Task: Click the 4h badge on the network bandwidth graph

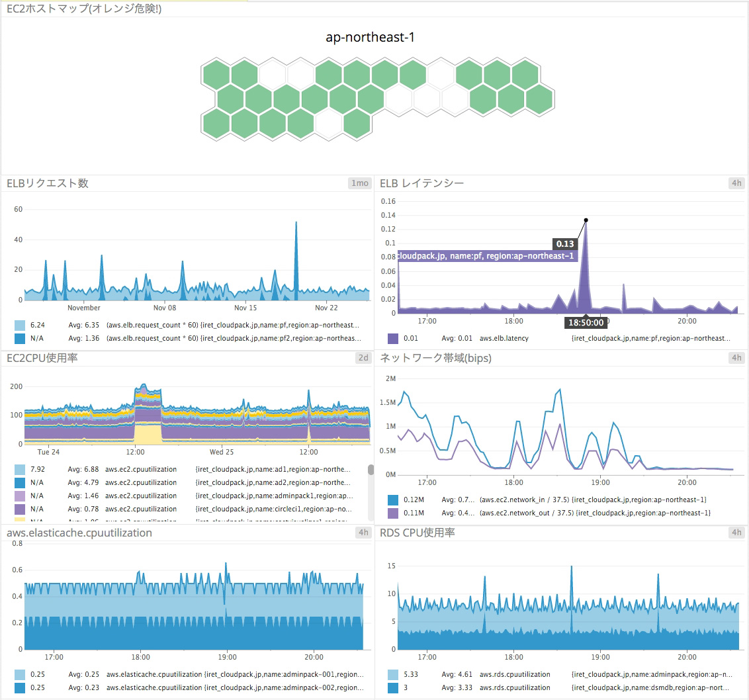Action: tap(736, 358)
